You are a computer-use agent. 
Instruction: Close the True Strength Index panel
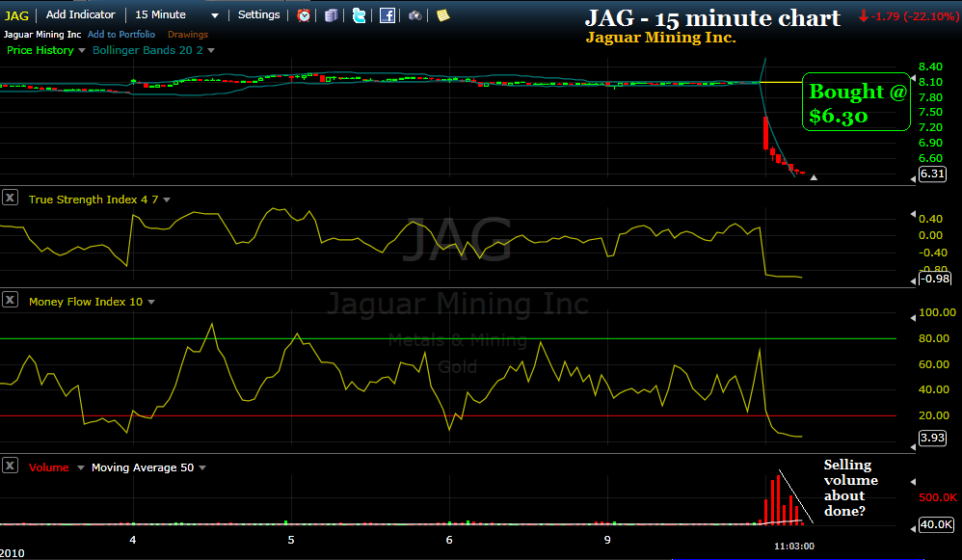tap(11, 197)
